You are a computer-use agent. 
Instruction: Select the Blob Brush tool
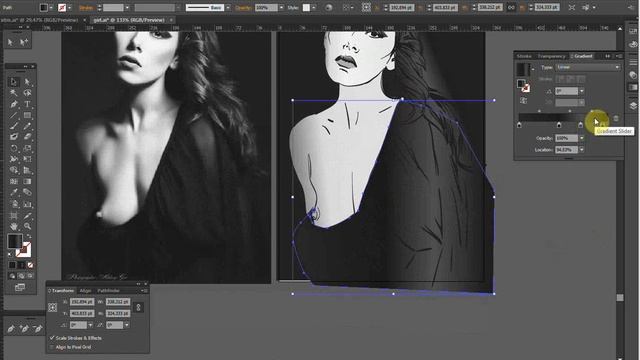click(13, 137)
